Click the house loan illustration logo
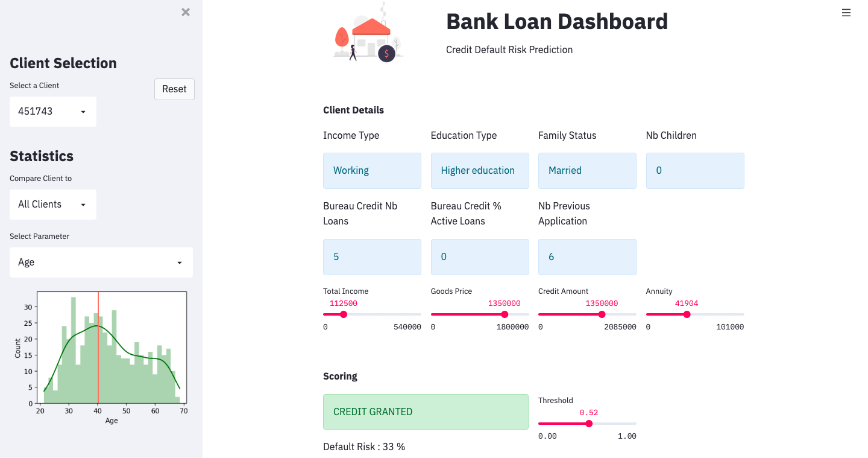Image resolution: width=868 pixels, height=458 pixels. click(x=368, y=33)
